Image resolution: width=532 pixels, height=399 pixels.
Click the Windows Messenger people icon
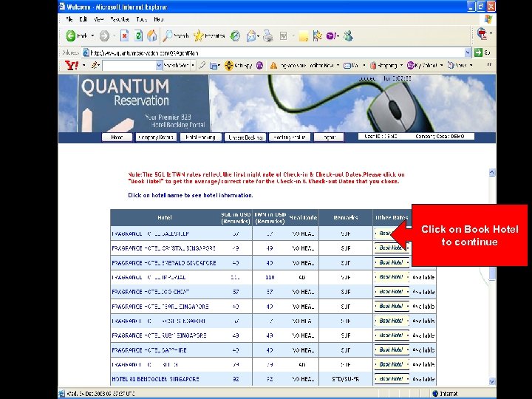tap(348, 35)
